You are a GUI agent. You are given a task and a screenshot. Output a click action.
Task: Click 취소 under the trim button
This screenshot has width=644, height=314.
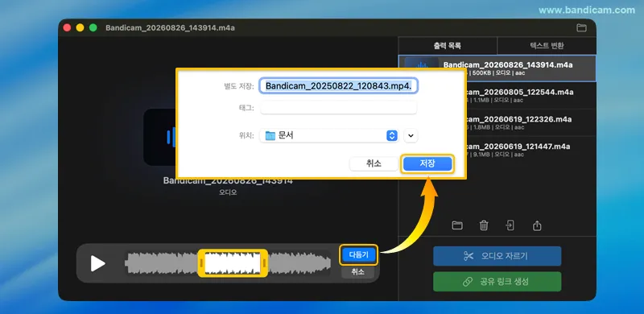pos(357,271)
